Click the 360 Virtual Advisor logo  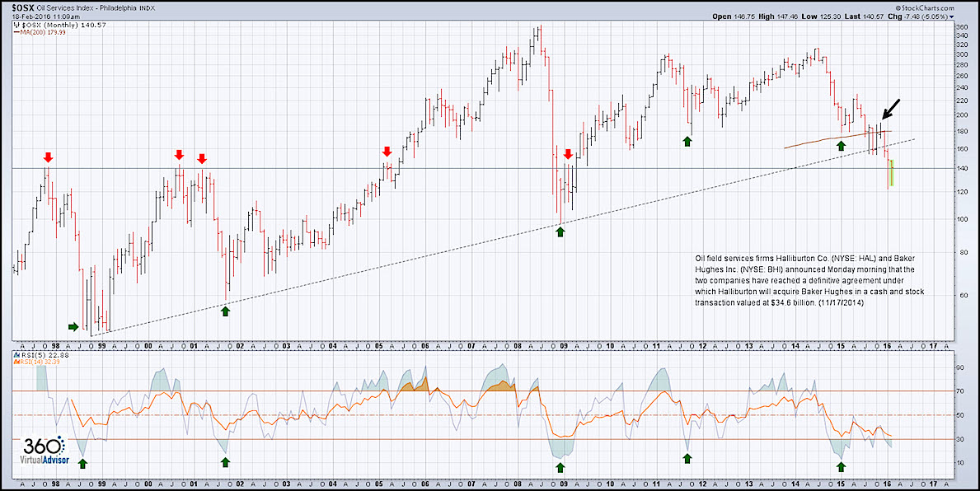point(44,451)
